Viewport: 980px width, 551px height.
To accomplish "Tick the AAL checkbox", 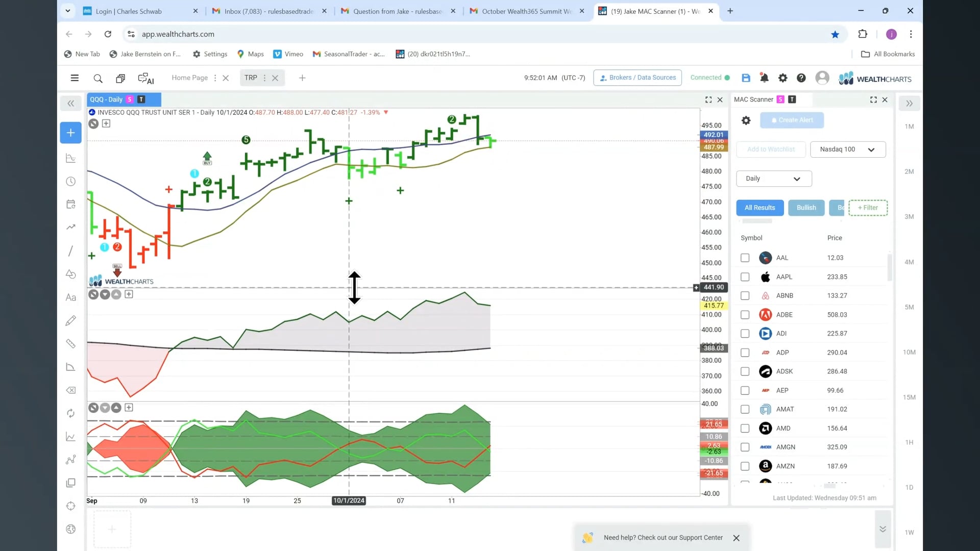I will [745, 258].
